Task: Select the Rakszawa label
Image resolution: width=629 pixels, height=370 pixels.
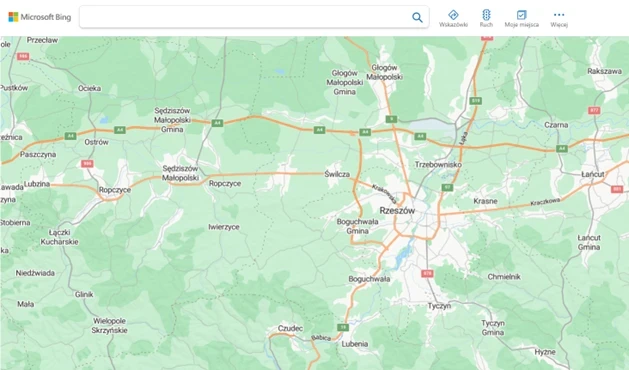Action: pyautogui.click(x=605, y=71)
